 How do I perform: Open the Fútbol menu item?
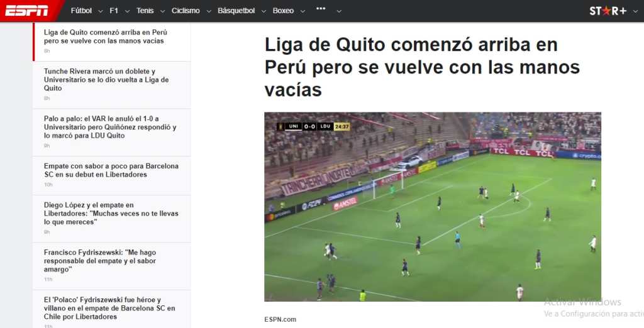click(x=81, y=11)
